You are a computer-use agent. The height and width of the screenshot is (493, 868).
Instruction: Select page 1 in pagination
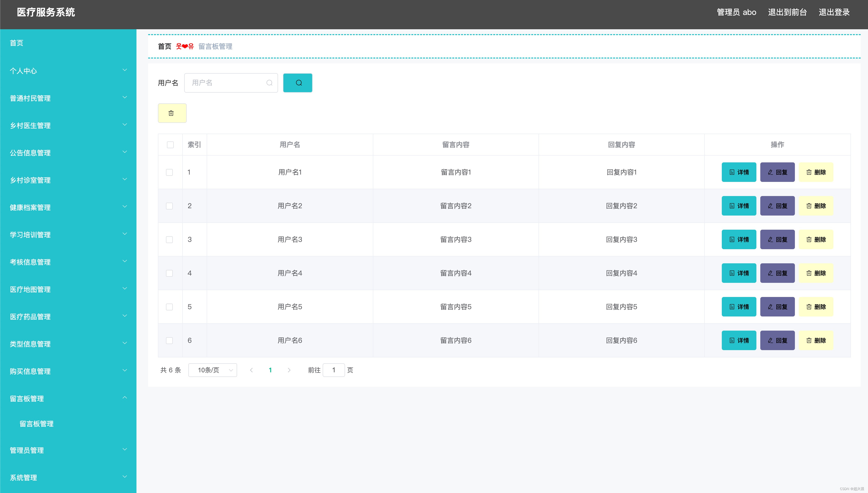pyautogui.click(x=270, y=370)
